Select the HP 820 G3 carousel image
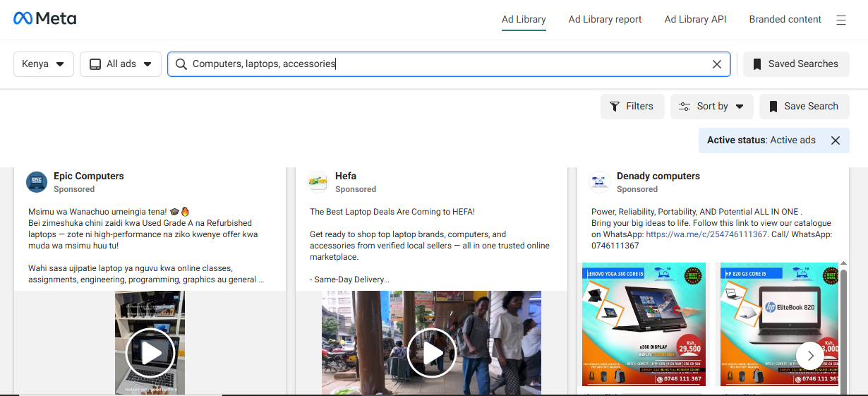Screen dimensions: 868x396 point(778,325)
